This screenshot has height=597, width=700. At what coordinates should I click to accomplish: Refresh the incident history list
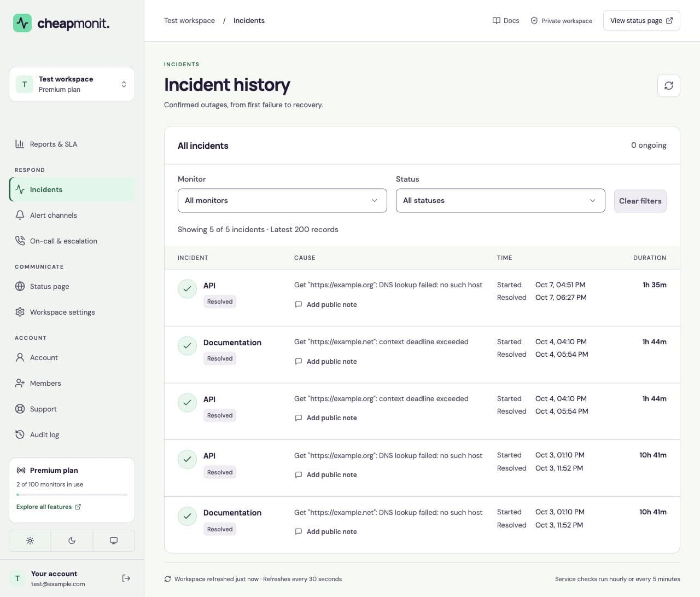668,85
